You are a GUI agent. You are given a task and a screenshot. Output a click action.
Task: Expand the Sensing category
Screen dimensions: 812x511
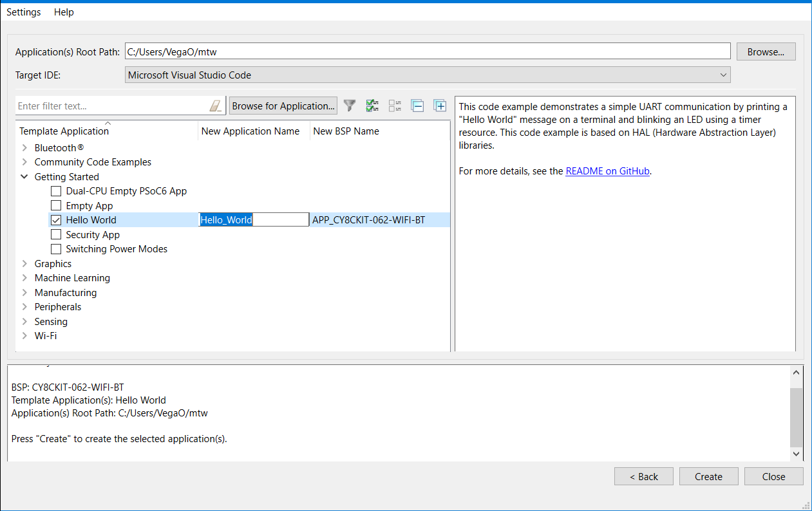click(24, 322)
